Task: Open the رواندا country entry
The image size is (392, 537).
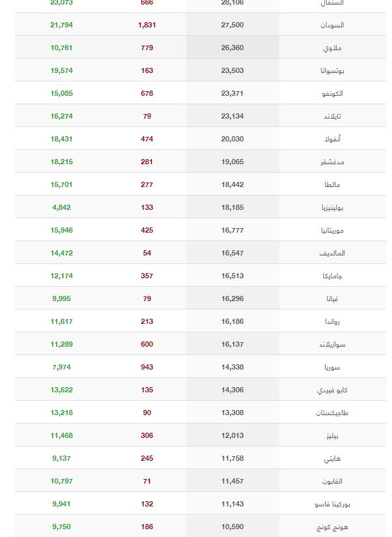Action: (332, 321)
